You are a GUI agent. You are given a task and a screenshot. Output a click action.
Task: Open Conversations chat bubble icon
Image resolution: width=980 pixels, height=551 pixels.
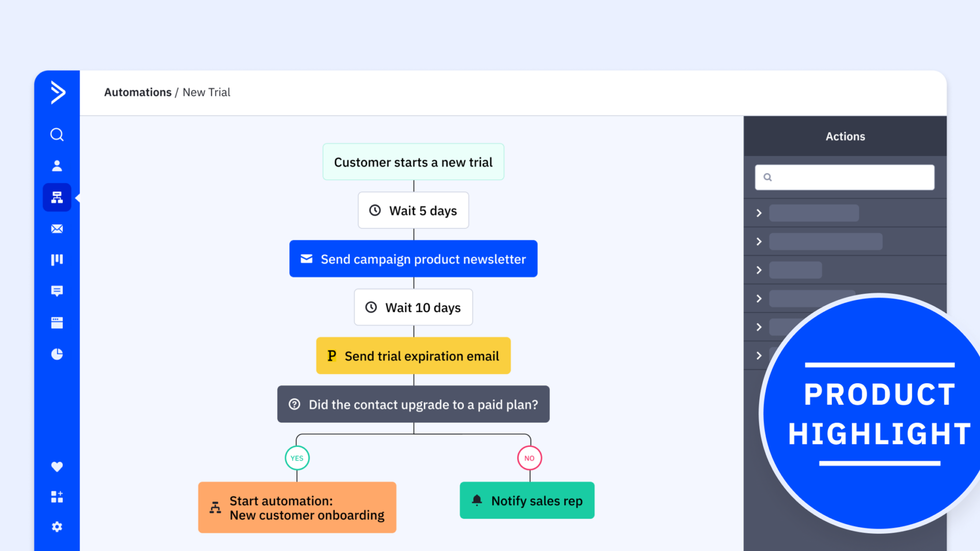(x=57, y=291)
